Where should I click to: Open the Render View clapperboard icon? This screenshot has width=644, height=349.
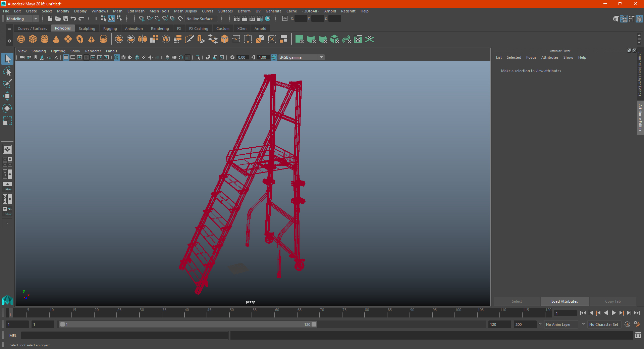click(x=237, y=19)
